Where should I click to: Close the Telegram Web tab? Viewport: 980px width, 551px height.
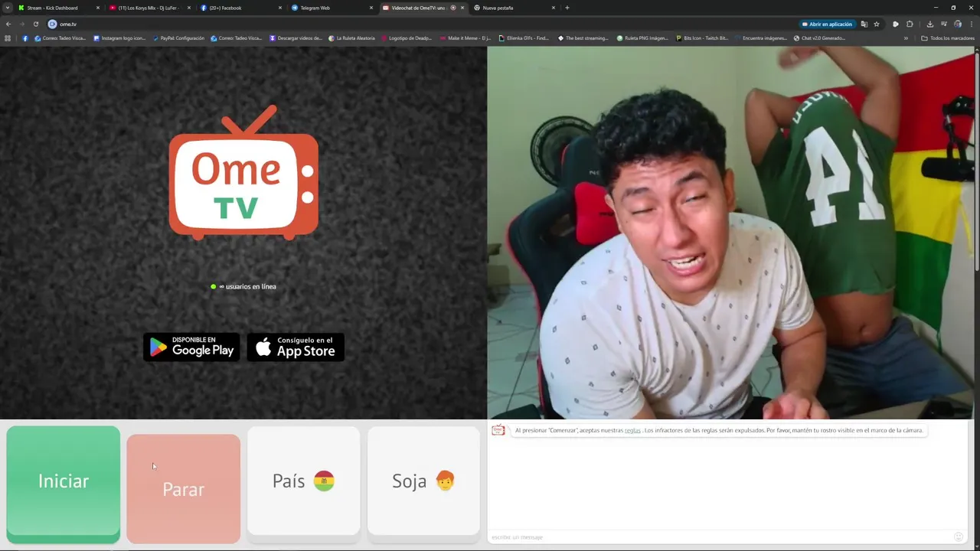point(371,8)
